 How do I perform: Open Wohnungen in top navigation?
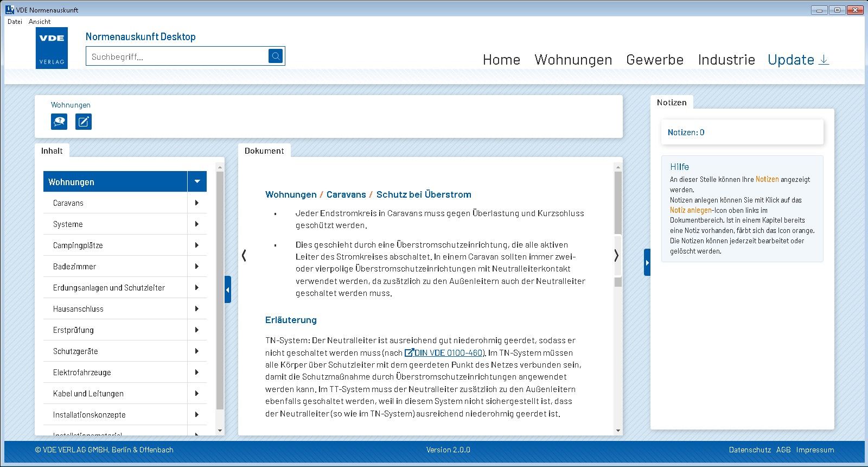[x=573, y=60]
